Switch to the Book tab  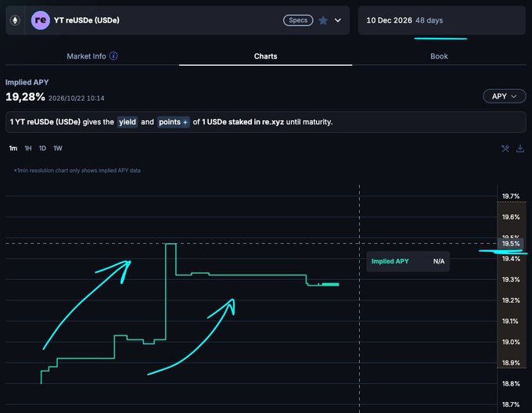coord(439,56)
